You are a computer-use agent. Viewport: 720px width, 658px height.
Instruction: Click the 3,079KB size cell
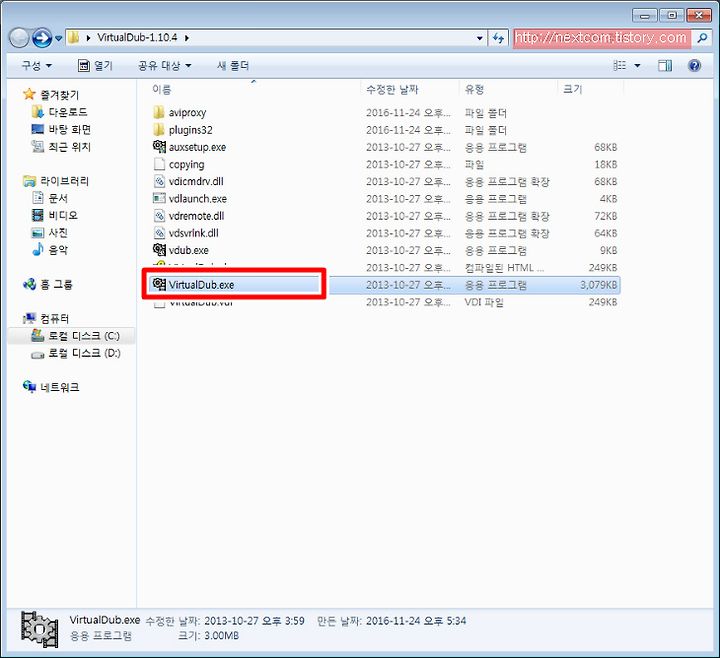click(x=598, y=285)
